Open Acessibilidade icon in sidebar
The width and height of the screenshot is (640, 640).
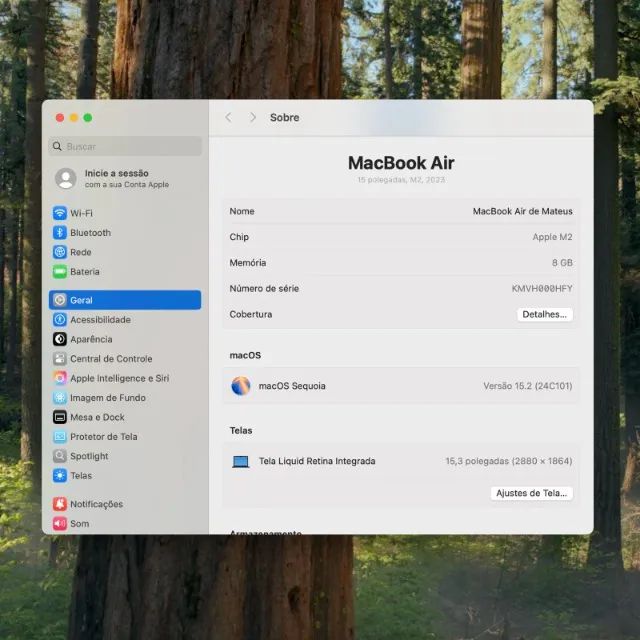pyautogui.click(x=60, y=320)
